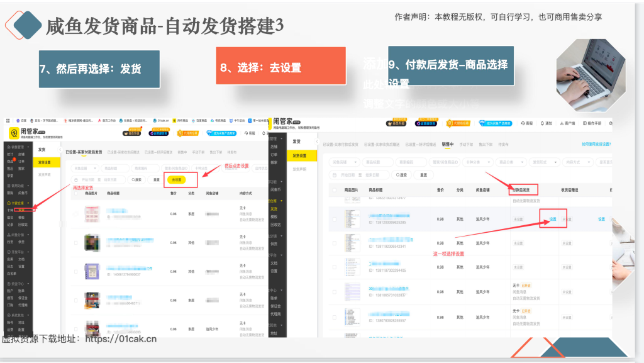644x363 pixels.
Task: Select checkbox for item ID 1381187303294405
Action: click(335, 267)
